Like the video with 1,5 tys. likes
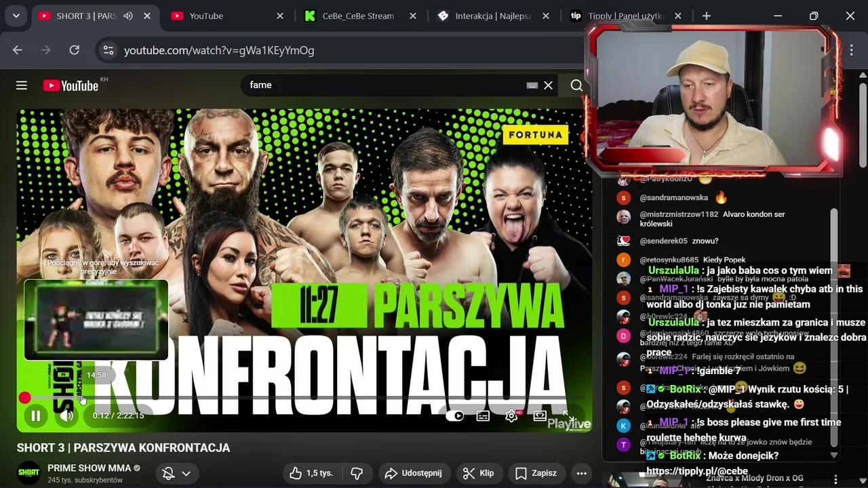 click(311, 473)
